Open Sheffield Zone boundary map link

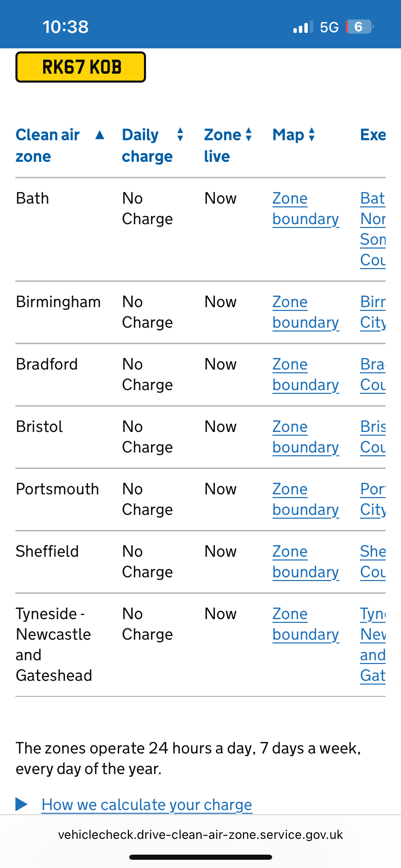[x=306, y=562]
